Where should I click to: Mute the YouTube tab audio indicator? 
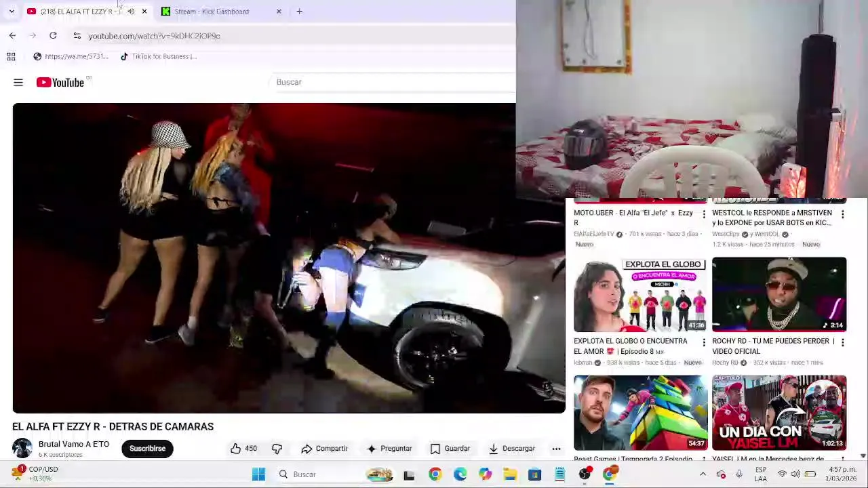131,12
